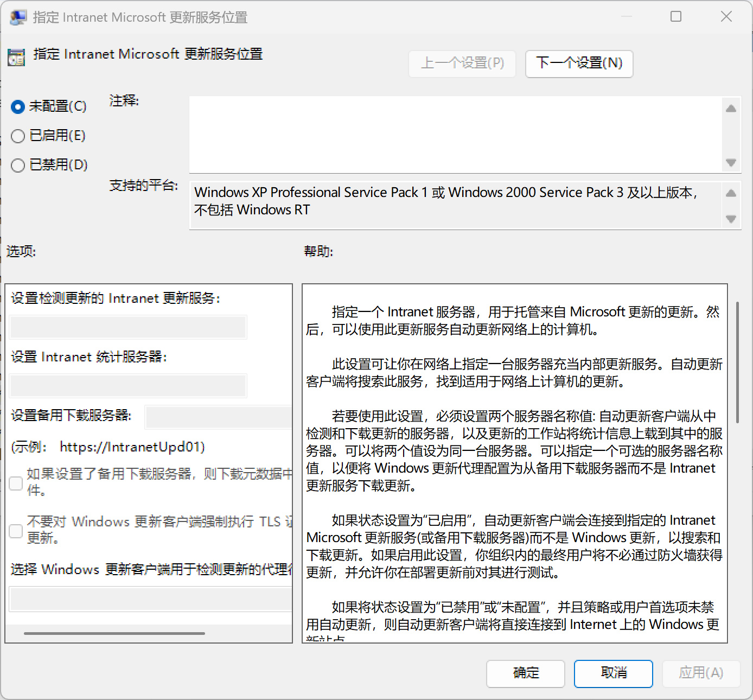Click into the 注释 comment text box

tap(456, 135)
